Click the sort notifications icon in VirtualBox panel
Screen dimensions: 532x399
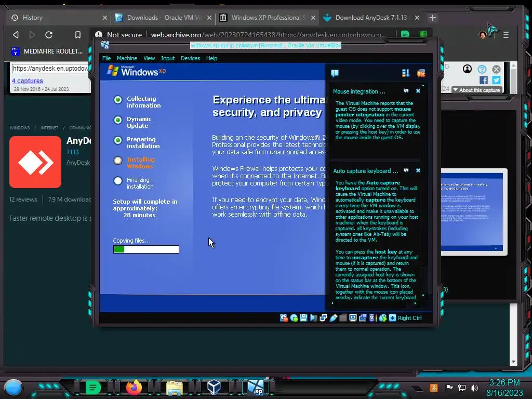406,73
